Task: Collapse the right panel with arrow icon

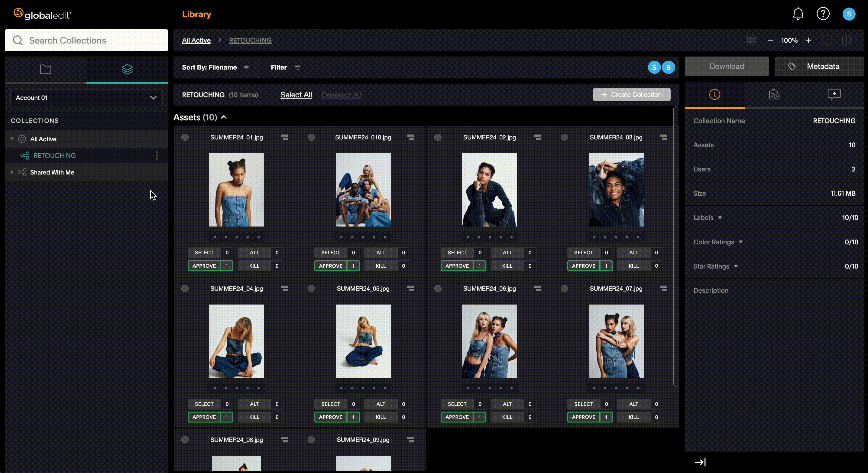Action: (x=700, y=462)
